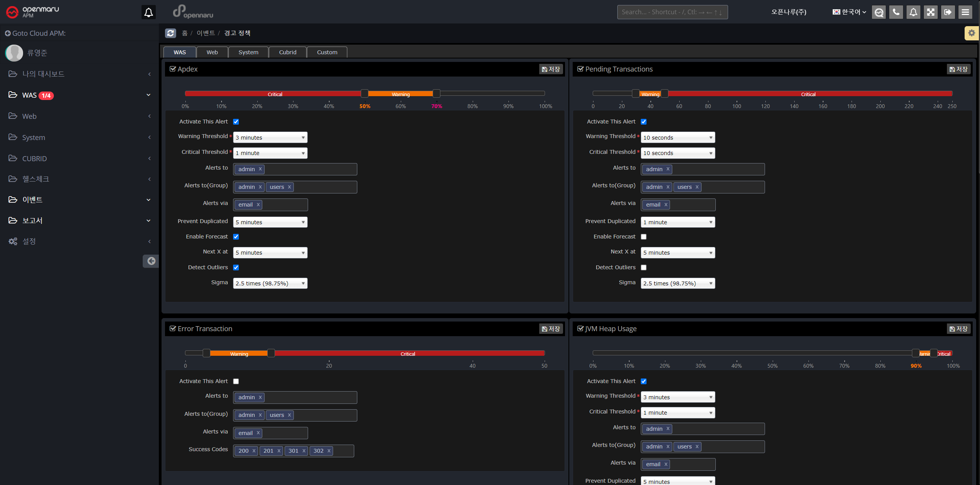Open the hamburger menu icon
Image resolution: width=980 pixels, height=485 pixels.
965,12
